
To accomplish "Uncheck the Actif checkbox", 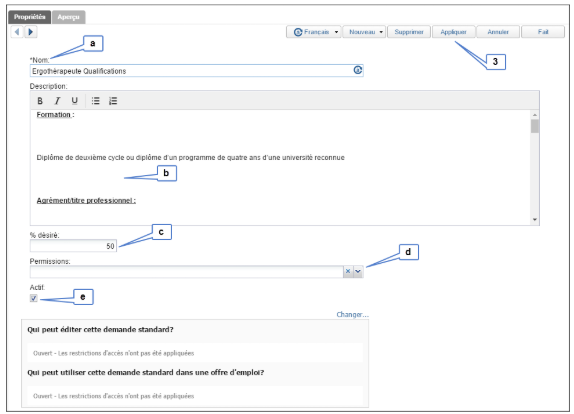I will [x=34, y=298].
